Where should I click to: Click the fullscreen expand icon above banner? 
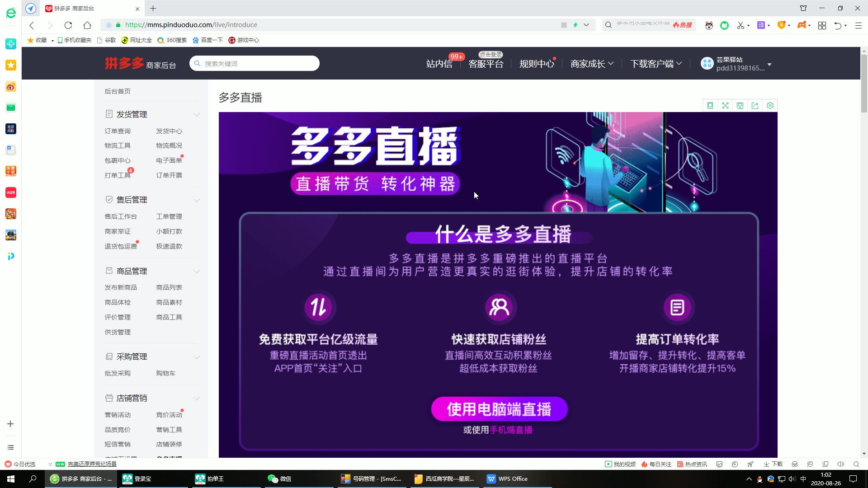[725, 105]
